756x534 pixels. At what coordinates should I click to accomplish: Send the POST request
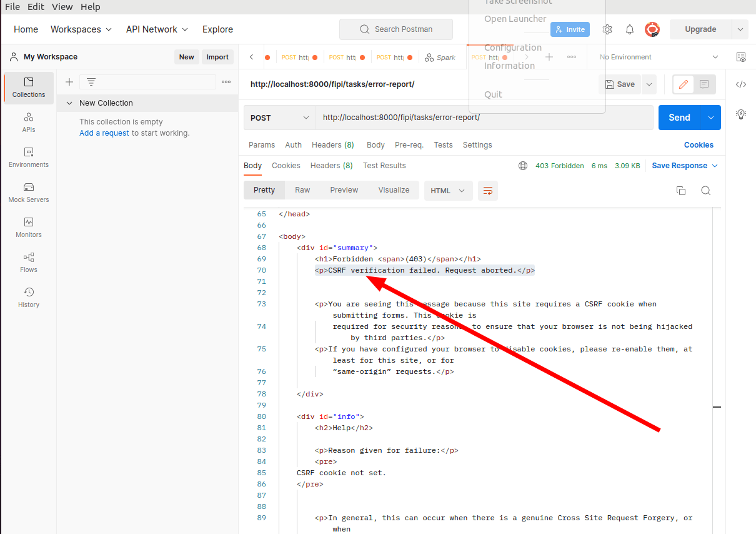coord(680,118)
